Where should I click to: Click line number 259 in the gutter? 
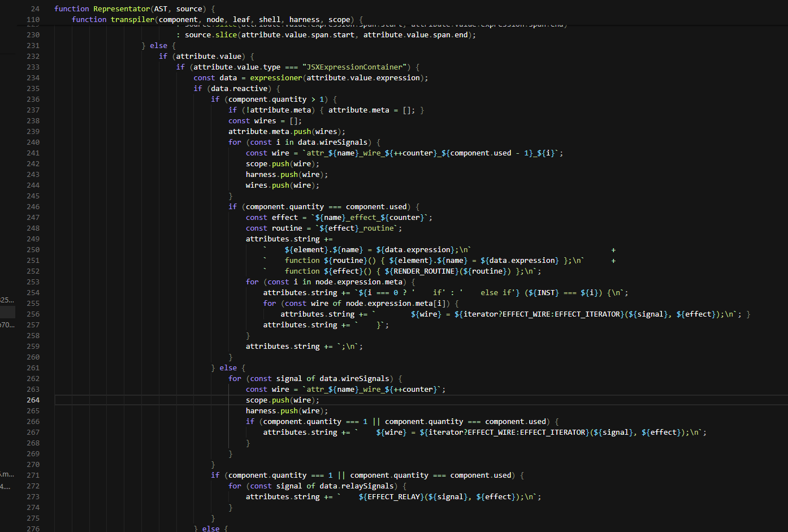(33, 346)
